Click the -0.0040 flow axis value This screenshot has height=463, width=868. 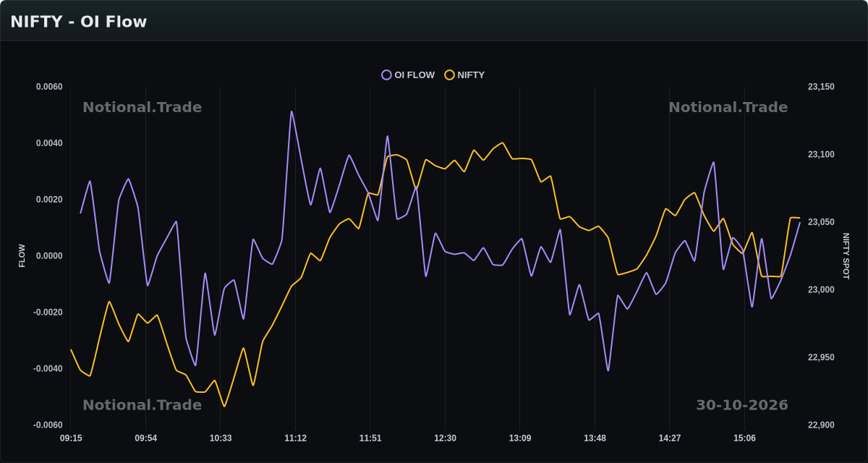(x=48, y=369)
